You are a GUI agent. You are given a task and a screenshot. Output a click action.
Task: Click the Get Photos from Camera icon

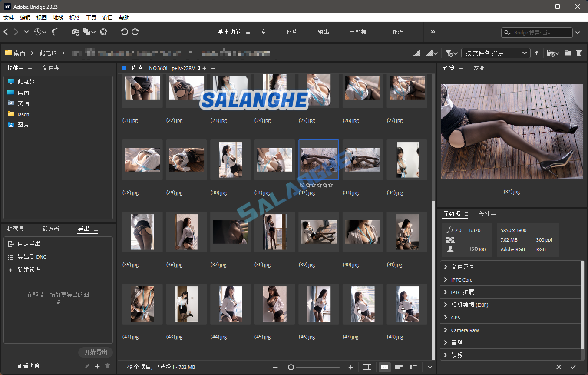pos(75,32)
